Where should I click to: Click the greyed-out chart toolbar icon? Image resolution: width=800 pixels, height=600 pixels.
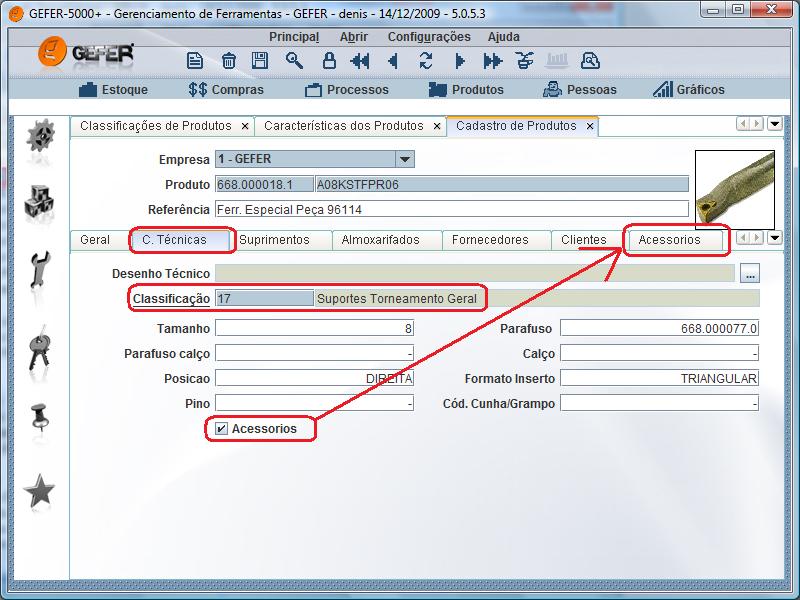click(557, 61)
